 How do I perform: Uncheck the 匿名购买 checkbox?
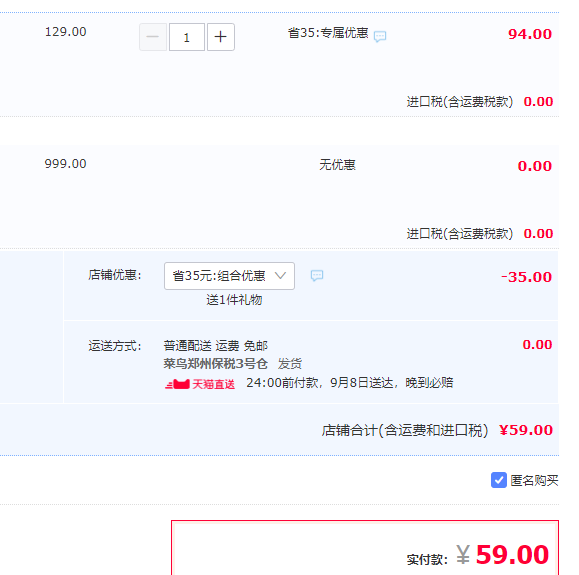point(499,480)
